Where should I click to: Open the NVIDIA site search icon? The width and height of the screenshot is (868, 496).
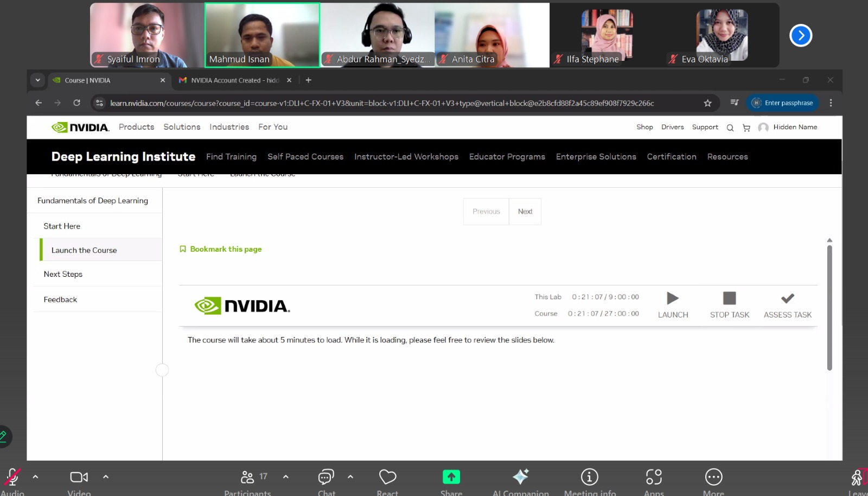pos(730,128)
